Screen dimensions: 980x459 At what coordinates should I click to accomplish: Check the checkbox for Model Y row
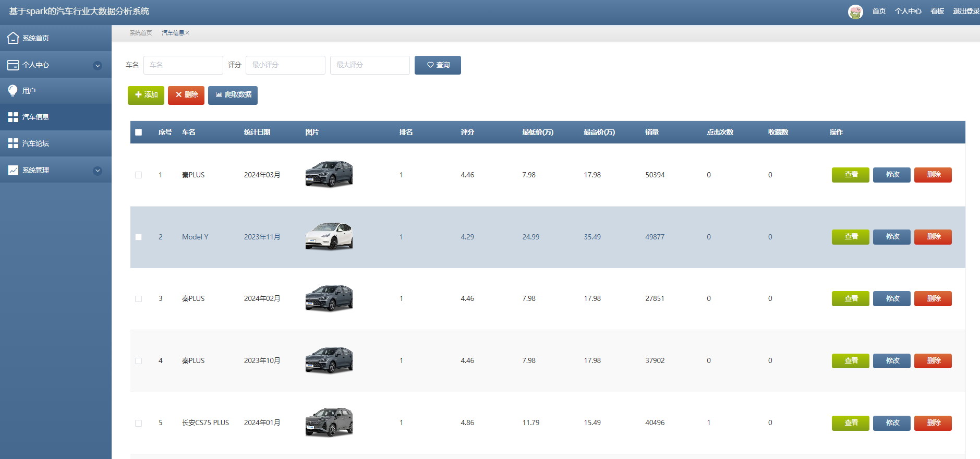pyautogui.click(x=138, y=237)
